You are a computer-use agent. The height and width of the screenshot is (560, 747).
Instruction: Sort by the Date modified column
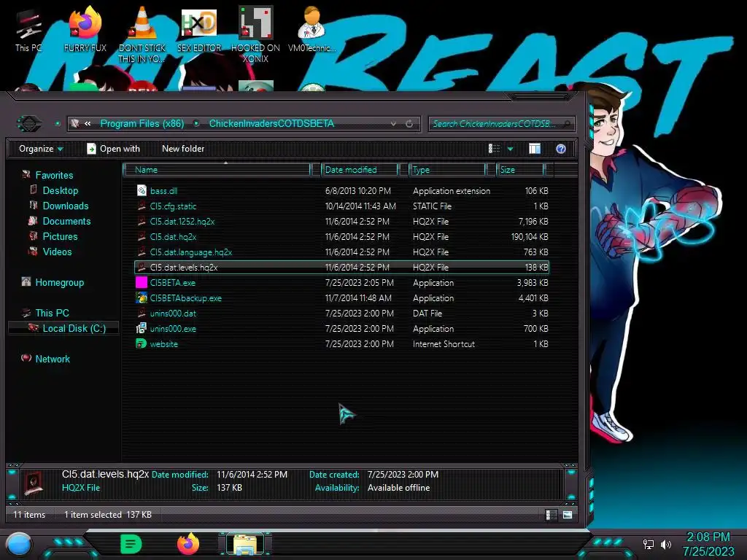pyautogui.click(x=360, y=169)
